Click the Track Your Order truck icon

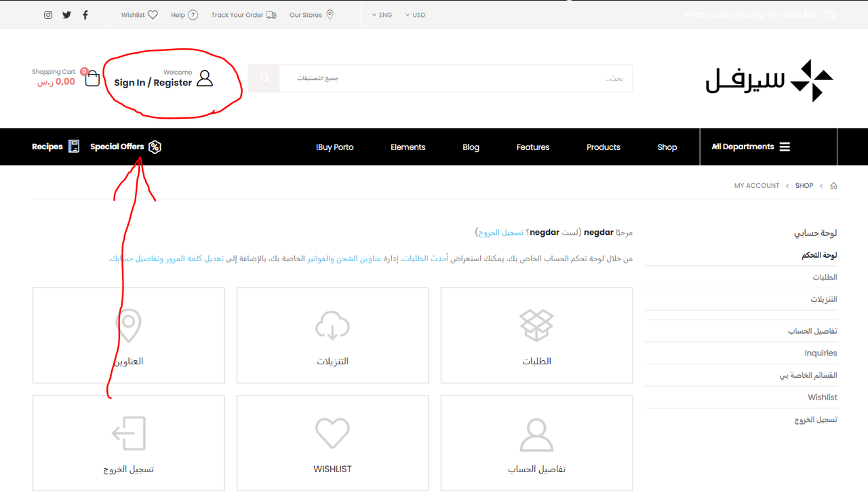click(271, 15)
